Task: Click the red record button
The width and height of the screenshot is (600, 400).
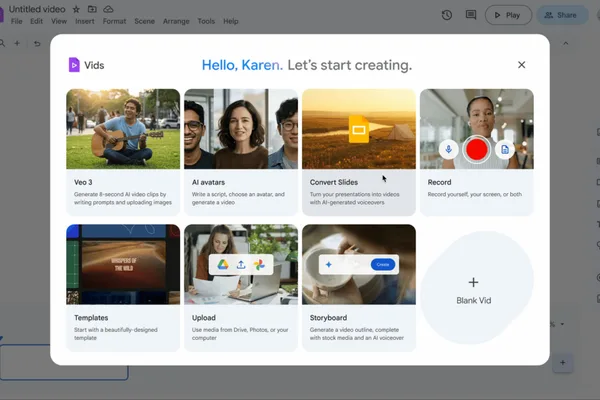Action: 476,149
